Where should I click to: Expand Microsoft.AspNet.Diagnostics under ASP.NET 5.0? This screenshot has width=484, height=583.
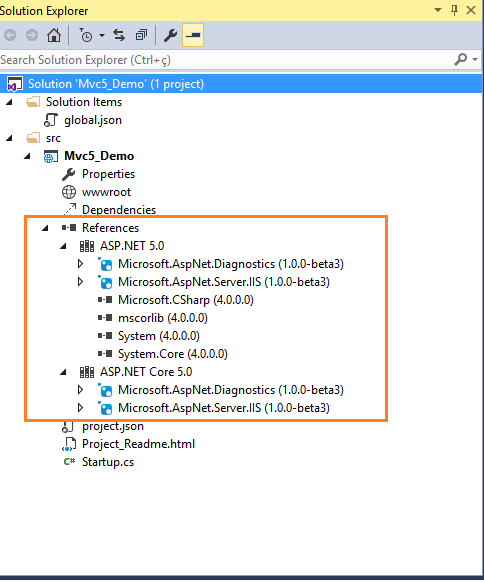tap(81, 264)
